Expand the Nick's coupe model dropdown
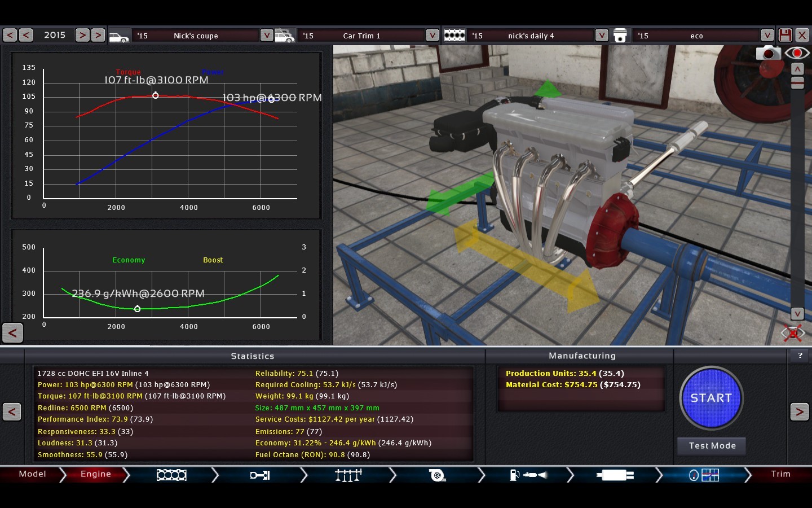 pos(267,35)
